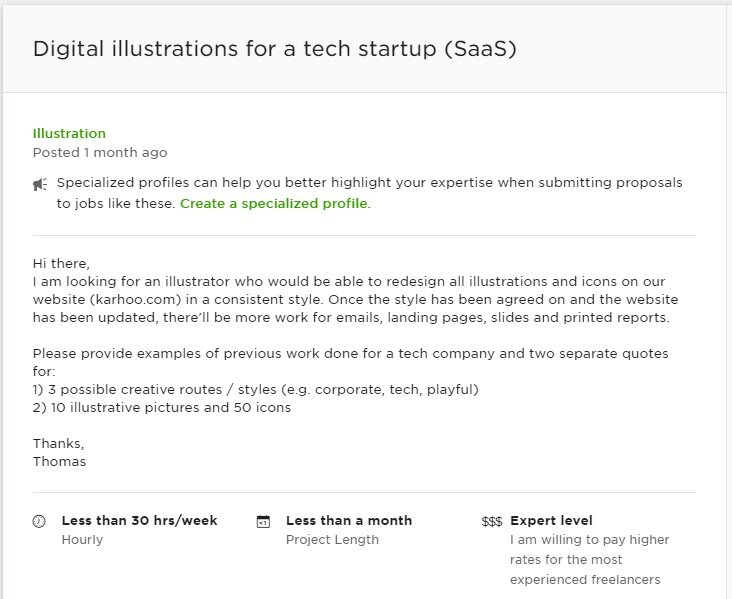The image size is (732, 599).
Task: Open the Illustration category link
Action: pos(69,134)
